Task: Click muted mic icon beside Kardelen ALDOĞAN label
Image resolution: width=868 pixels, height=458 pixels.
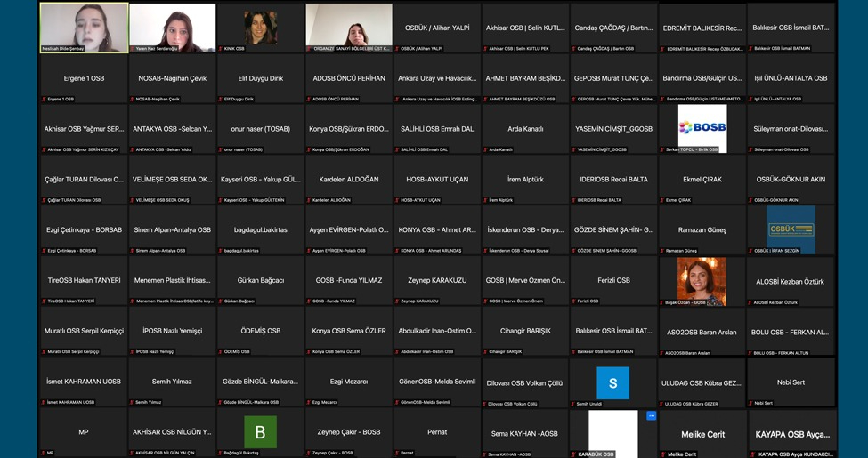Action: pos(309,200)
